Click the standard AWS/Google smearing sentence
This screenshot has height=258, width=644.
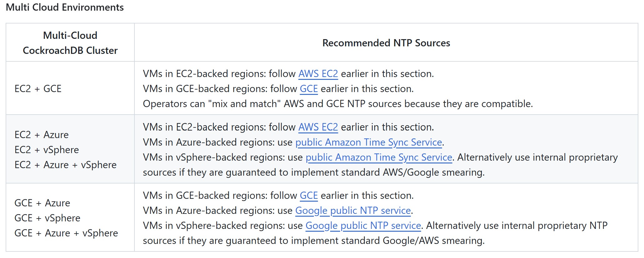click(x=314, y=173)
